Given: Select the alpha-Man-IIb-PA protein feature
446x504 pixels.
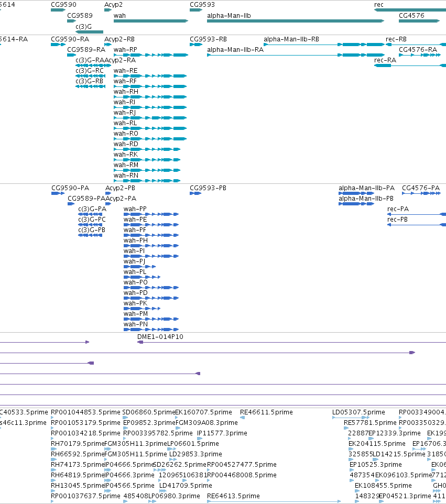Looking at the screenshot, I should pos(356,193).
